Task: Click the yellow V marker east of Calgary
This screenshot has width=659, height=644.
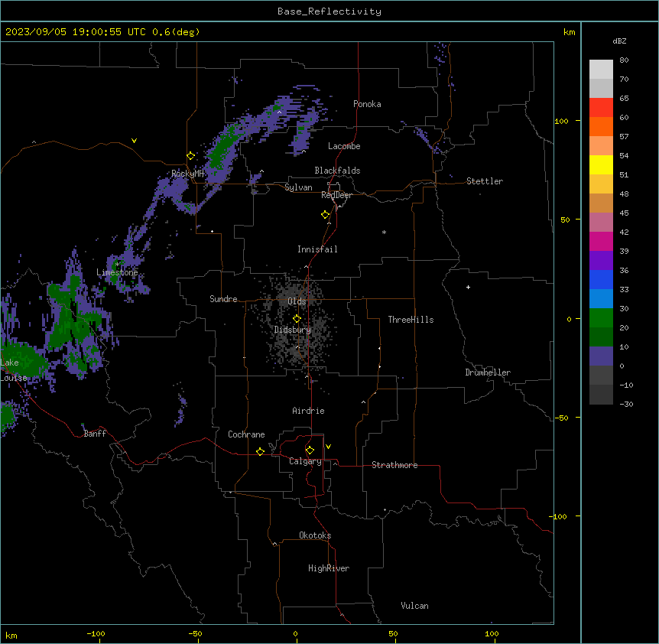Action: [328, 447]
